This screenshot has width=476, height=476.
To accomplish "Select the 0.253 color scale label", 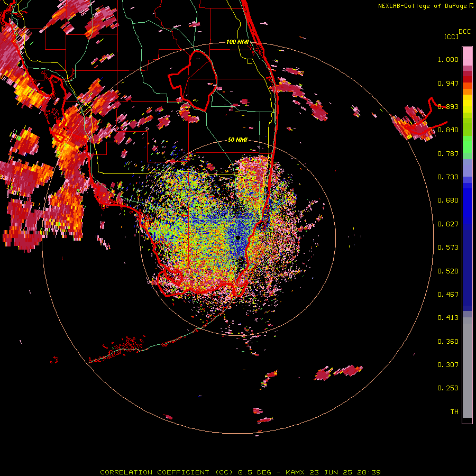I will (448, 388).
